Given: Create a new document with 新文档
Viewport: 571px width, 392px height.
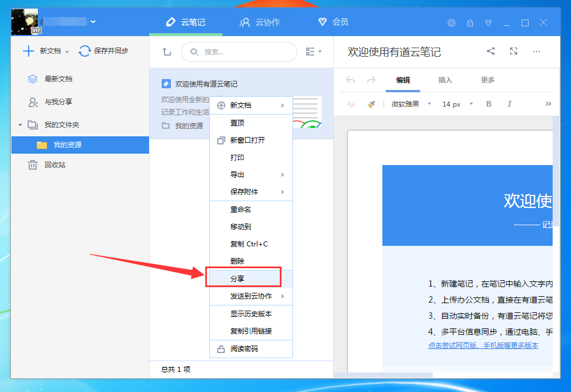Looking at the screenshot, I should (41, 51).
